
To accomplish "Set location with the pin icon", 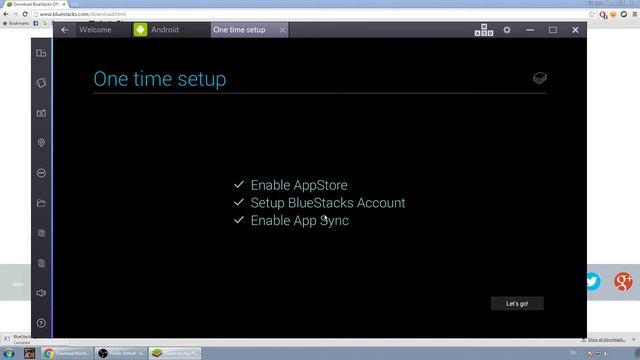I will click(41, 143).
